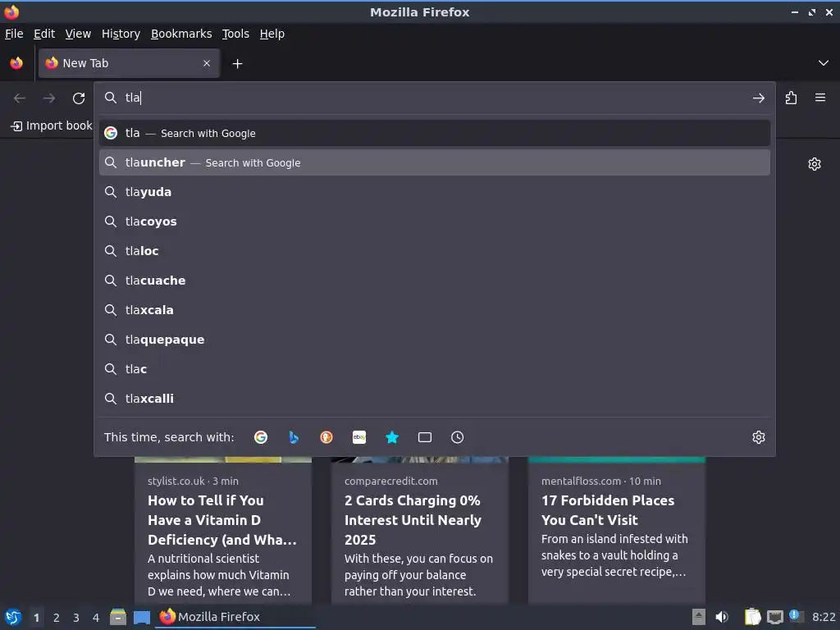Choose the tlaxcala suggestion
Viewport: 840px width, 630px height.
(435, 309)
